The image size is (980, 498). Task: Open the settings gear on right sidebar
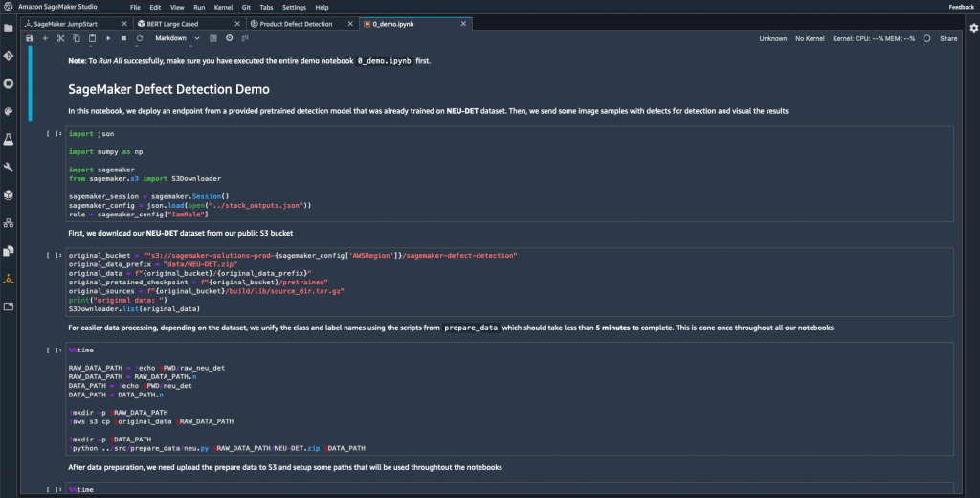[x=973, y=28]
